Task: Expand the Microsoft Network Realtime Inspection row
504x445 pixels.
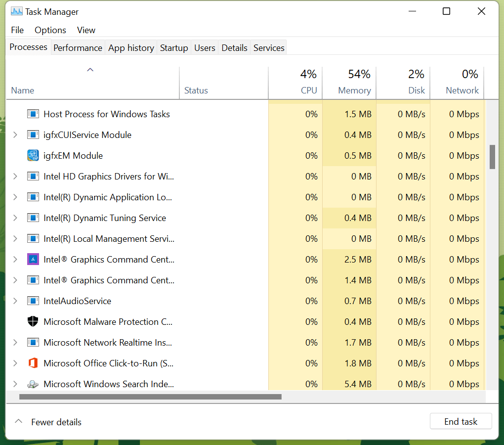Action: (15, 343)
